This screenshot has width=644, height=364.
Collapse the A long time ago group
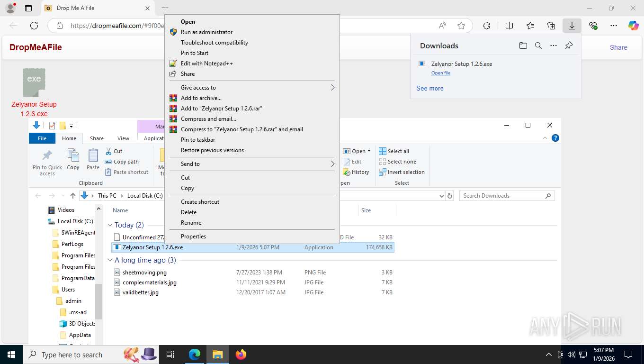[x=110, y=260]
